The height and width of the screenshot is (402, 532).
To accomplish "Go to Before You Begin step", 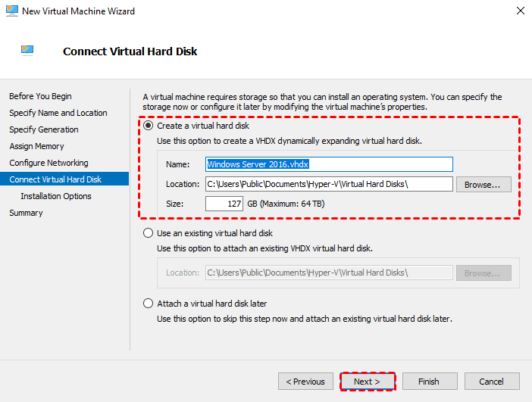I will pos(40,96).
